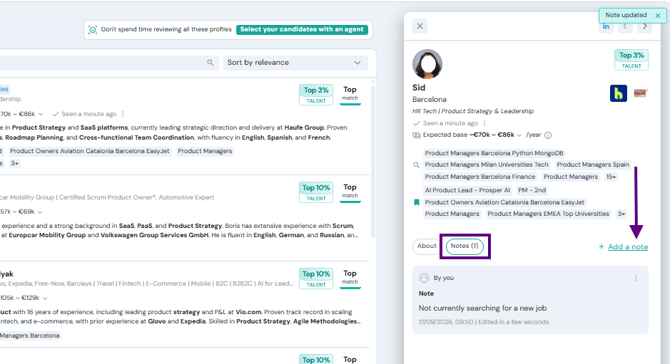Click Top match indicator on Europcar card
The width and height of the screenshot is (670, 364).
(x=350, y=192)
